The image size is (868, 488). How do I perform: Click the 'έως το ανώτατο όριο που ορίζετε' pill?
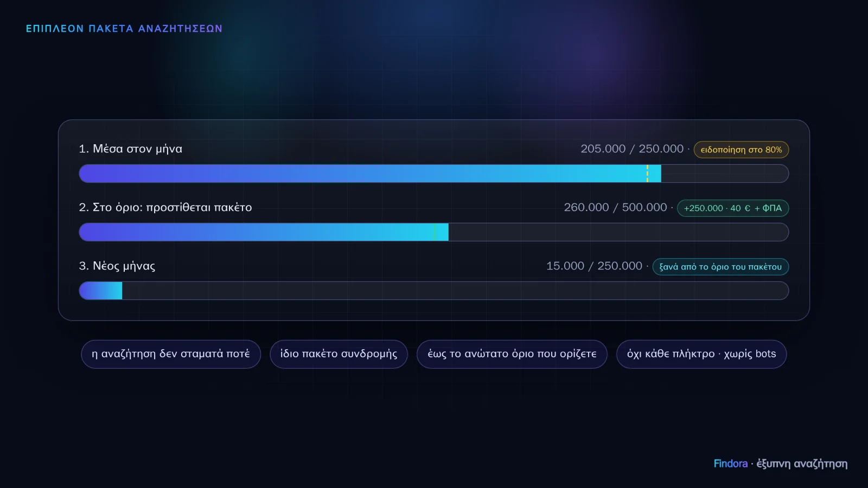[512, 354]
